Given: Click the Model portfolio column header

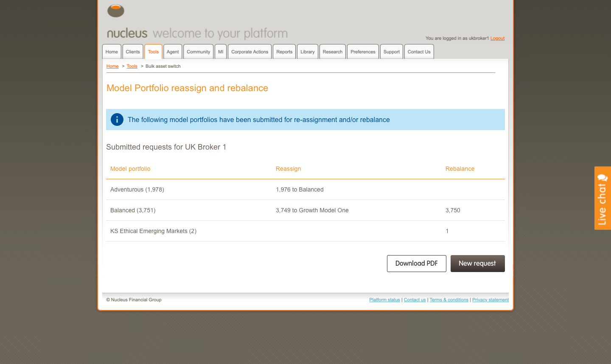Looking at the screenshot, I should click(130, 169).
